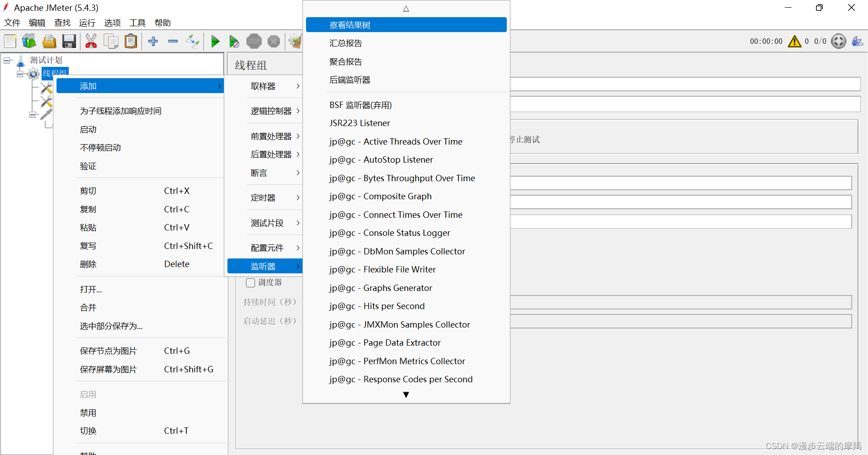Expand the 定时器 submenu
868x455 pixels.
point(265,198)
